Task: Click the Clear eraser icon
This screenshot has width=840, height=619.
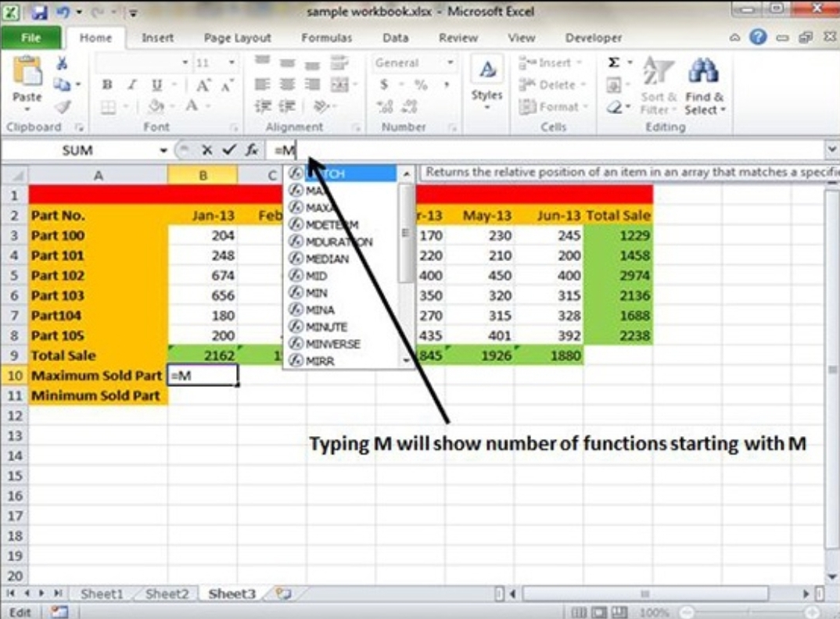Action: (x=614, y=107)
